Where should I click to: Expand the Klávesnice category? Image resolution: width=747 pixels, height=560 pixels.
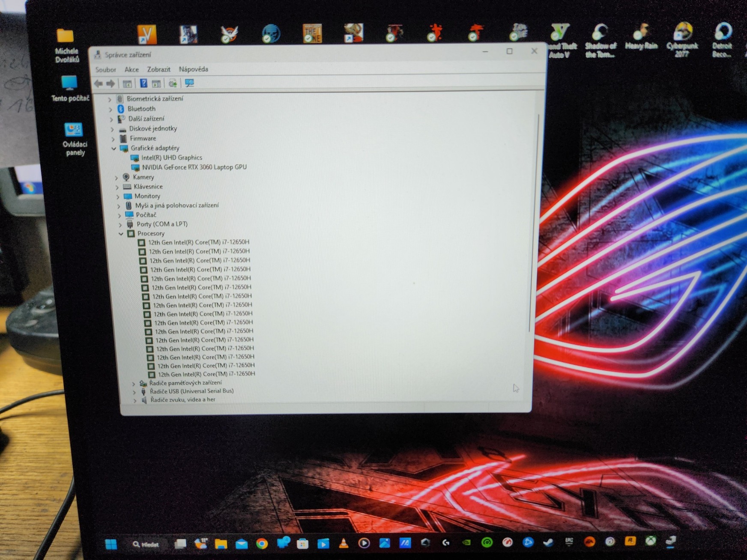[x=117, y=187]
